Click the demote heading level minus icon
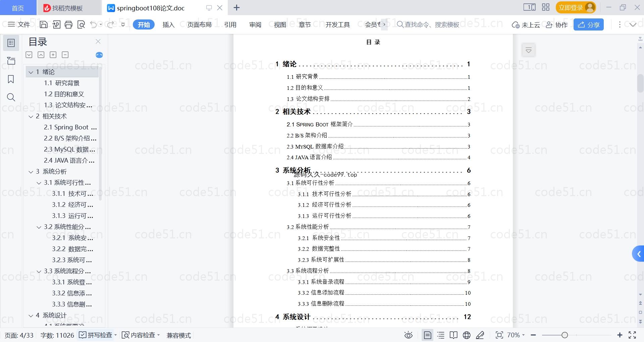The image size is (644, 342). tap(65, 55)
